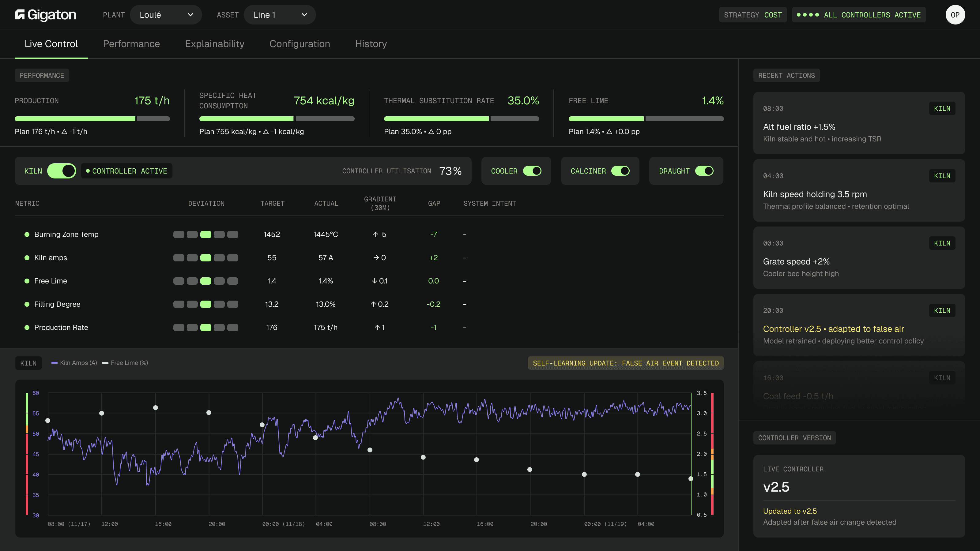Click the Kiln Amps legend marker

coord(55,363)
